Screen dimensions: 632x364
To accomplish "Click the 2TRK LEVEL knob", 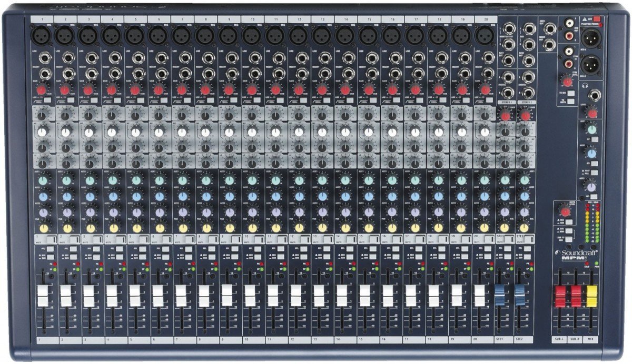I will tap(567, 80).
